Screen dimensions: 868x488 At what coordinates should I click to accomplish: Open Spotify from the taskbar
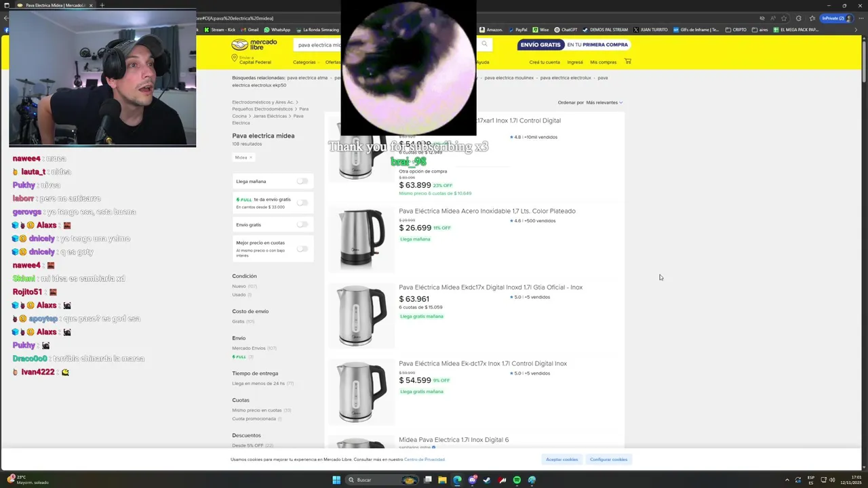pyautogui.click(x=517, y=480)
